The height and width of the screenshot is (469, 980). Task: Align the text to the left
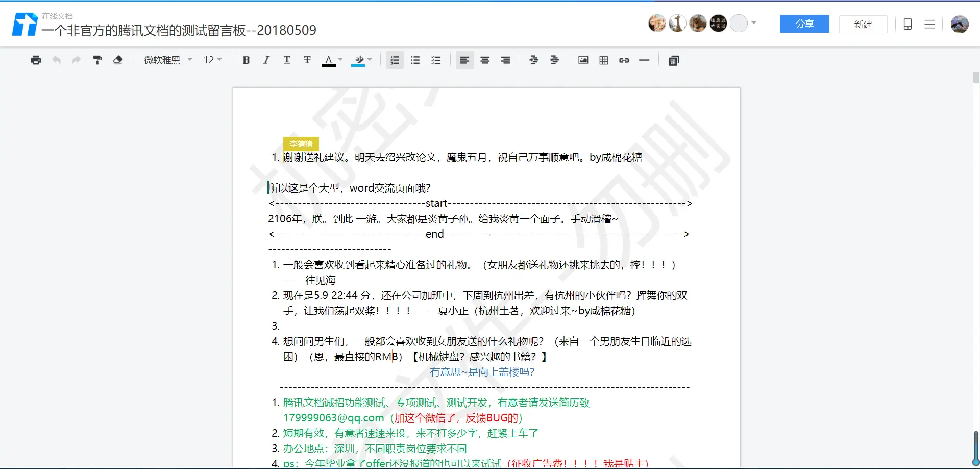point(464,60)
